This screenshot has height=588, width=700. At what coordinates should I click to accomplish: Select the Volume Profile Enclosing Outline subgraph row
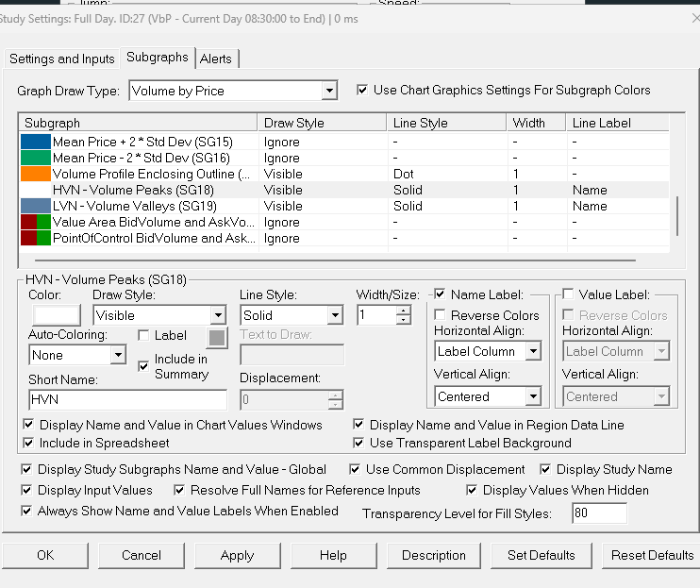pos(151,174)
